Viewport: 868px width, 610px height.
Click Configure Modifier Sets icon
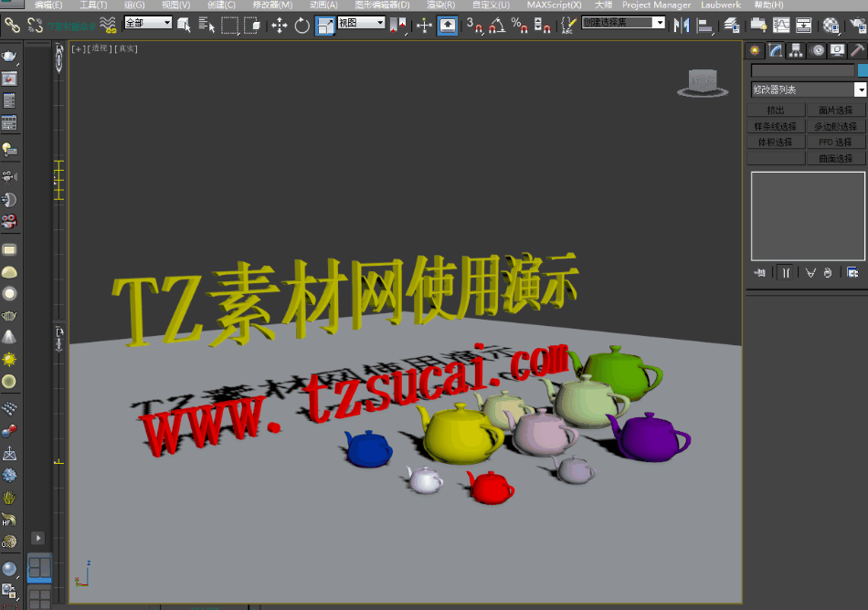pos(852,273)
